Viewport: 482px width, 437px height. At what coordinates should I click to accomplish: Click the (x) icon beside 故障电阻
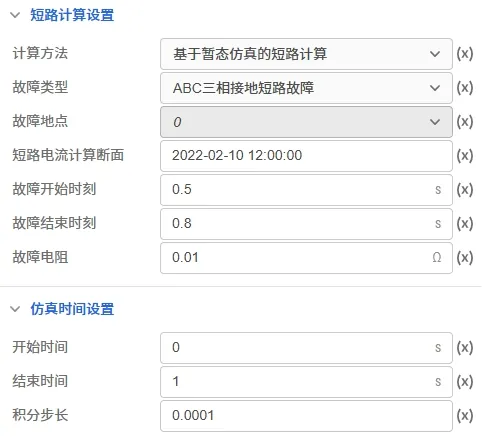pyautogui.click(x=465, y=258)
